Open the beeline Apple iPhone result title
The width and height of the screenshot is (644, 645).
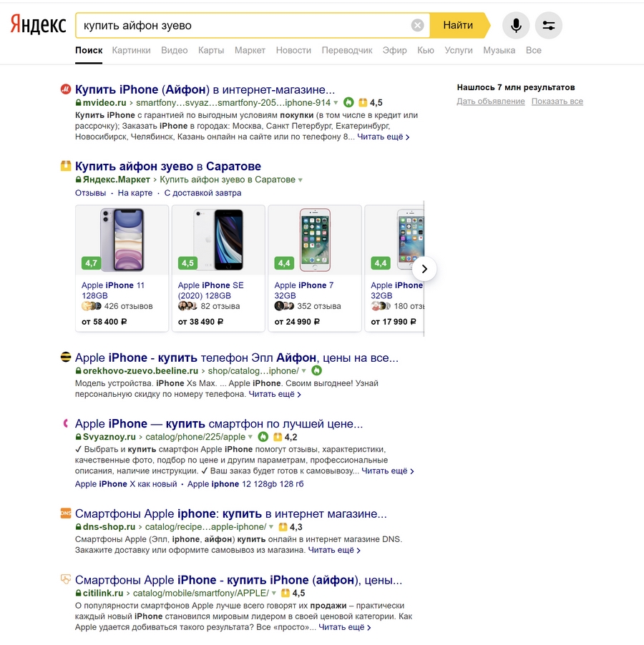(237, 358)
